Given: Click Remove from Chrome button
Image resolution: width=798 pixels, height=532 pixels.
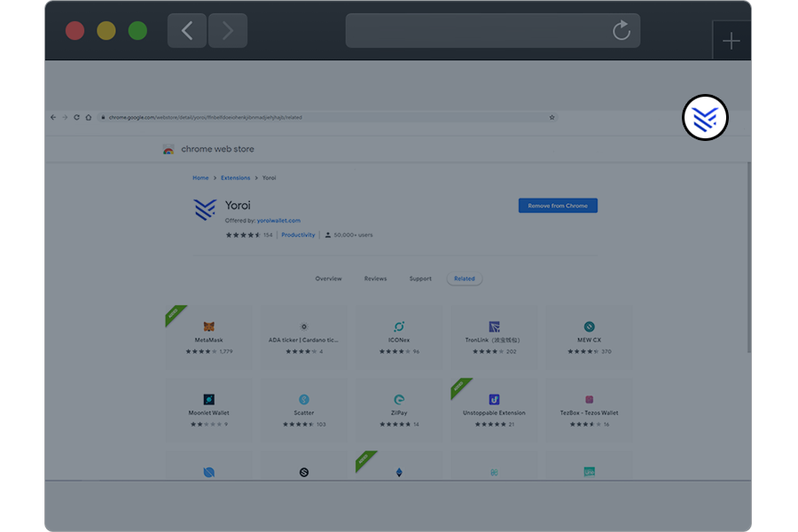Looking at the screenshot, I should 558,206.
